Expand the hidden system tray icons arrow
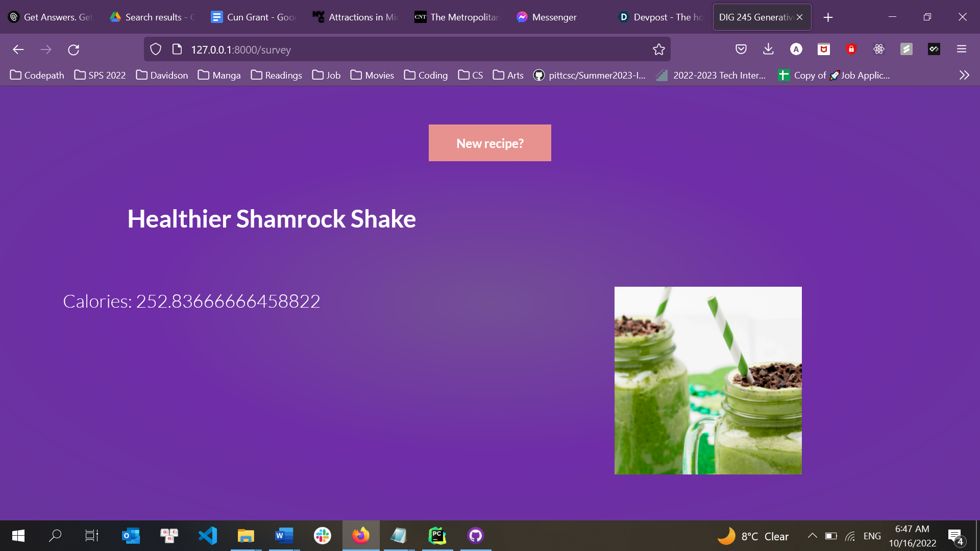The height and width of the screenshot is (551, 980). pos(812,536)
